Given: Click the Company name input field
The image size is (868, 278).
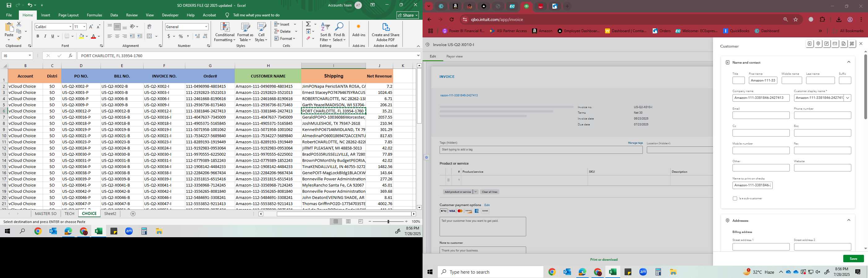Looking at the screenshot, I should pyautogui.click(x=761, y=98).
